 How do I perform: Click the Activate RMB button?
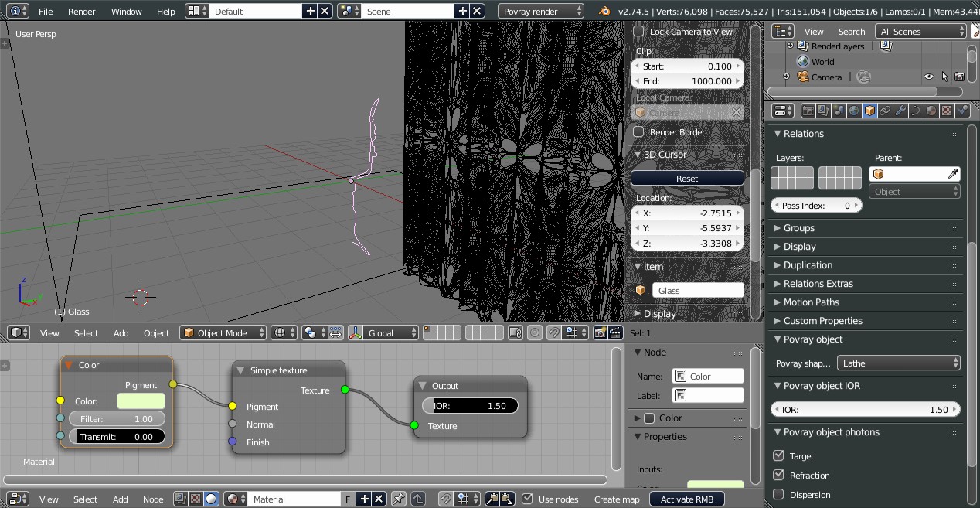pos(687,499)
